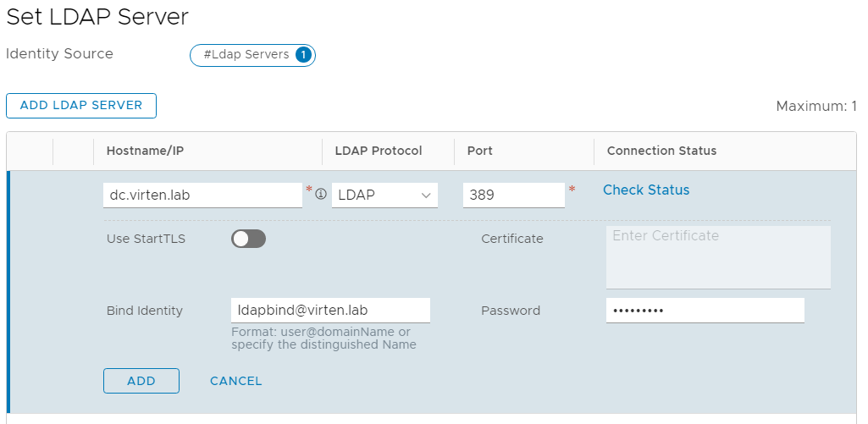Select the #Ldap Servers pill
The width and height of the screenshot is (868, 424).
(252, 55)
